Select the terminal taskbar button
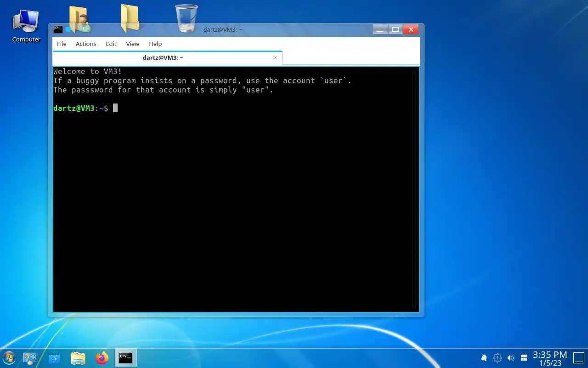The image size is (588, 368). 125,358
